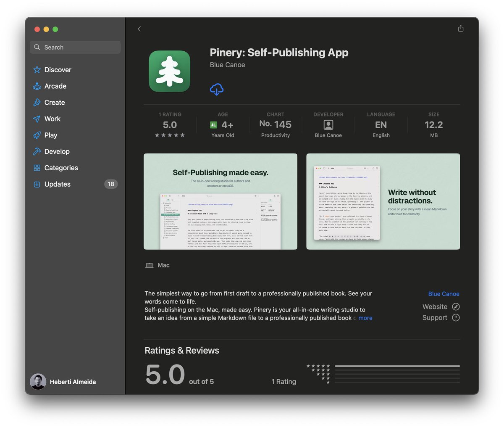504x428 pixels.
Task: Click the Work paper plane icon
Action: pos(37,119)
